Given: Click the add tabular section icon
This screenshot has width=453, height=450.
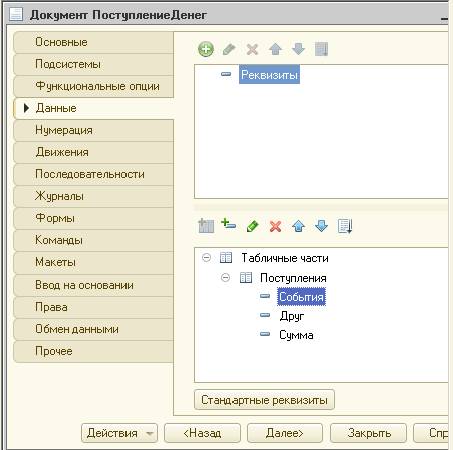Looking at the screenshot, I should [206, 226].
